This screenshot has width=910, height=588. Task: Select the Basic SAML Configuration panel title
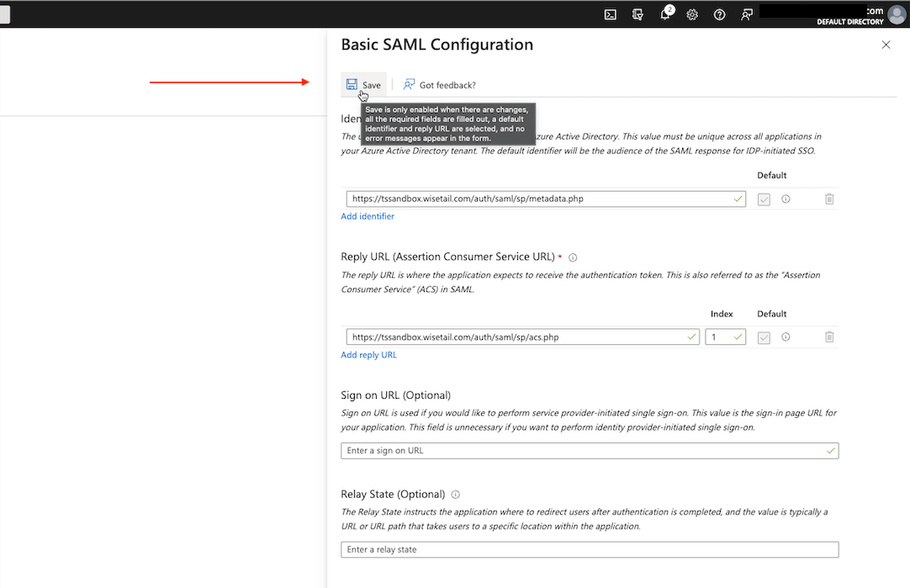(x=436, y=44)
